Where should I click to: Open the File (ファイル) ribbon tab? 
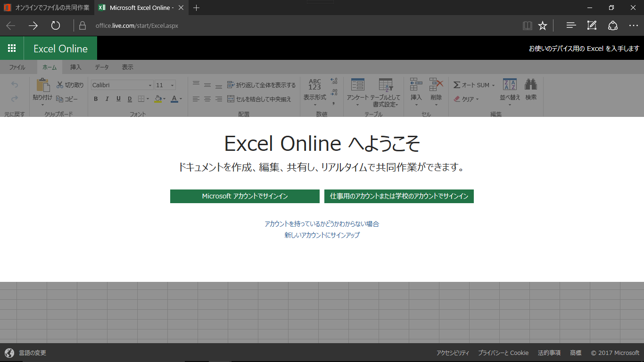(x=17, y=67)
